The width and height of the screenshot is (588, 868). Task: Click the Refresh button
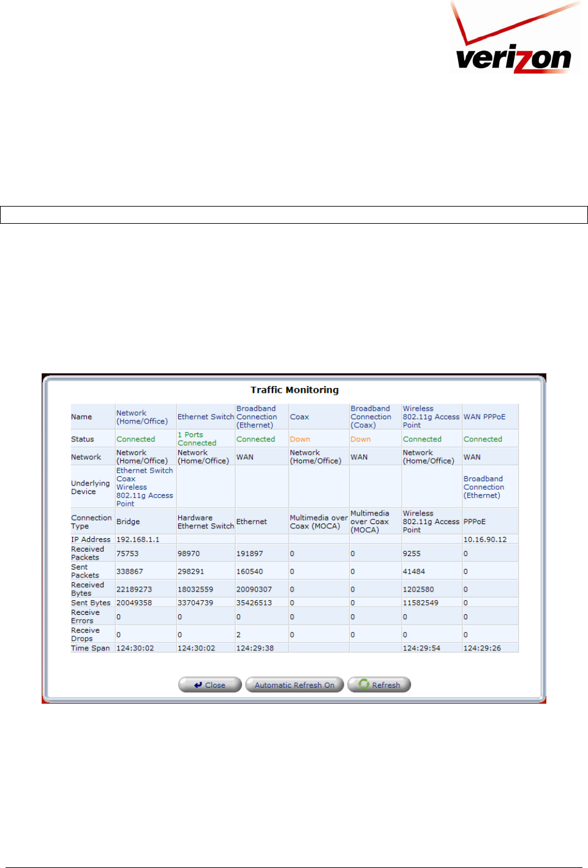click(x=379, y=685)
